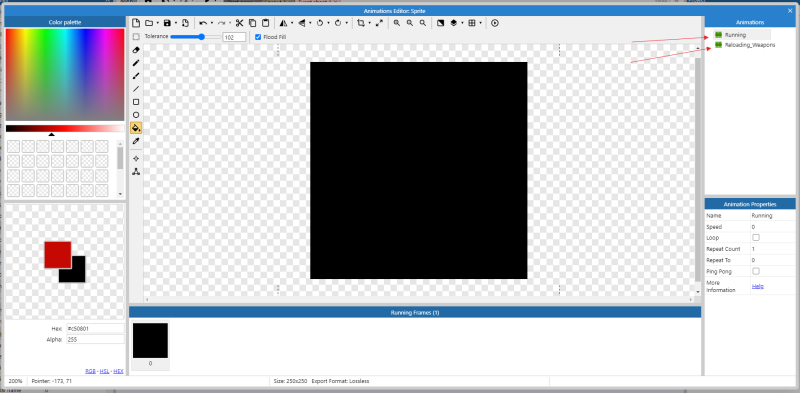
Task: Click the resize image diagonal arrows icon
Action: (379, 23)
